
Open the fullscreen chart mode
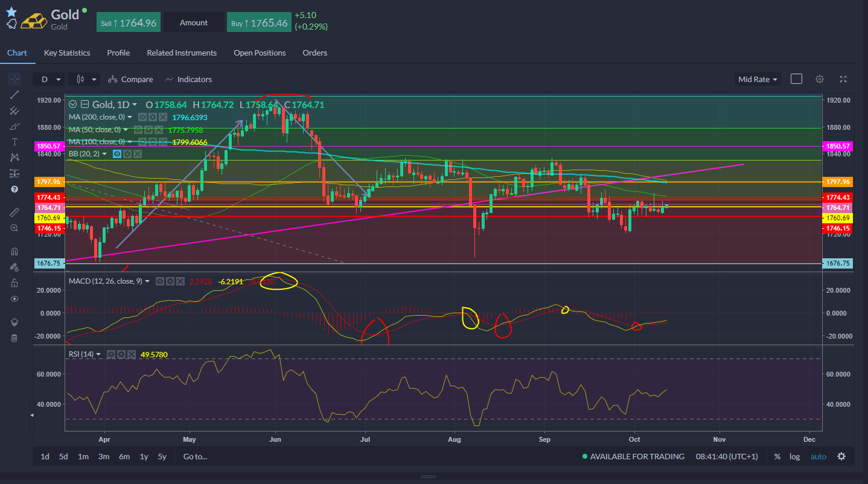click(x=843, y=79)
